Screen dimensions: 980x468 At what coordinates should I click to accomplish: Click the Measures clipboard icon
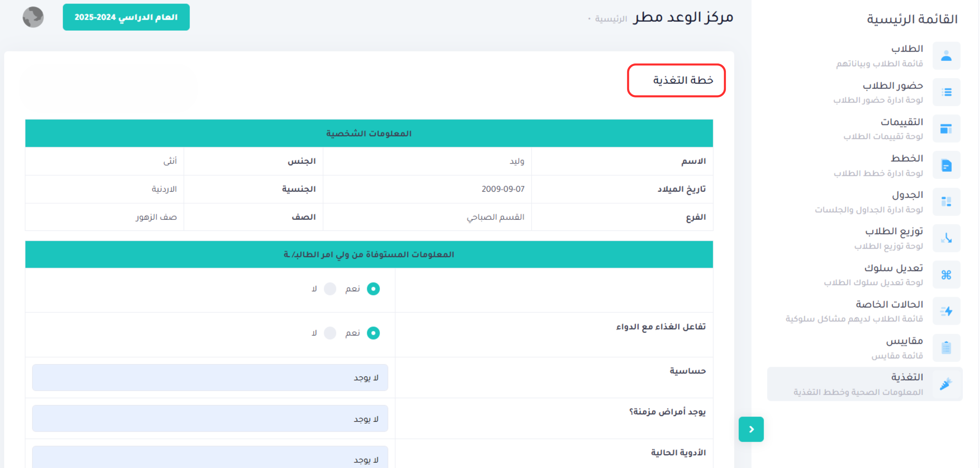pyautogui.click(x=946, y=348)
